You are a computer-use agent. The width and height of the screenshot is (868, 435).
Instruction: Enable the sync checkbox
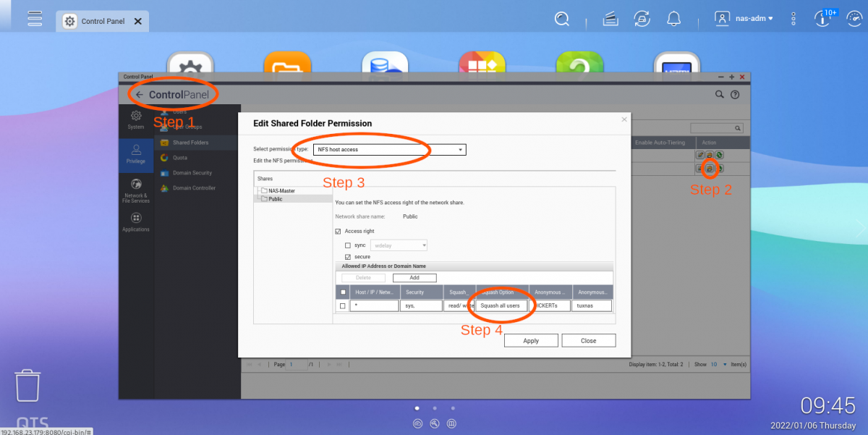click(348, 245)
